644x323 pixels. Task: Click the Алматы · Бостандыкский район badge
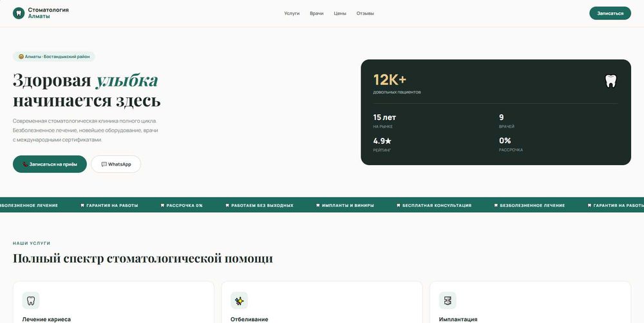(54, 57)
